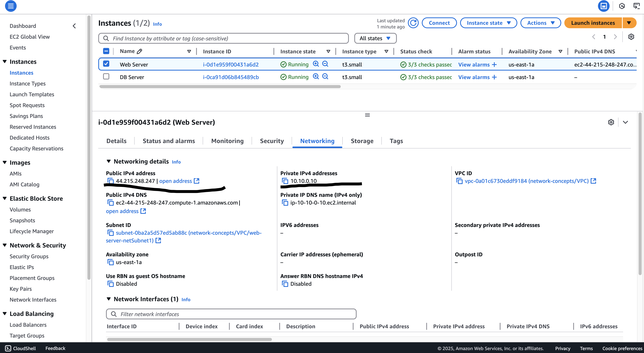This screenshot has width=644, height=353.
Task: Open Elastic IPs in the sidebar
Action: (22, 267)
